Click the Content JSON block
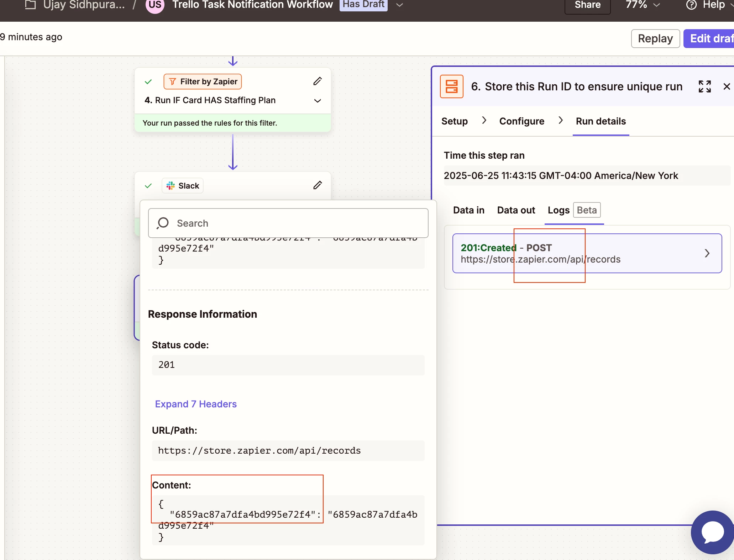The height and width of the screenshot is (560, 734). click(288, 520)
